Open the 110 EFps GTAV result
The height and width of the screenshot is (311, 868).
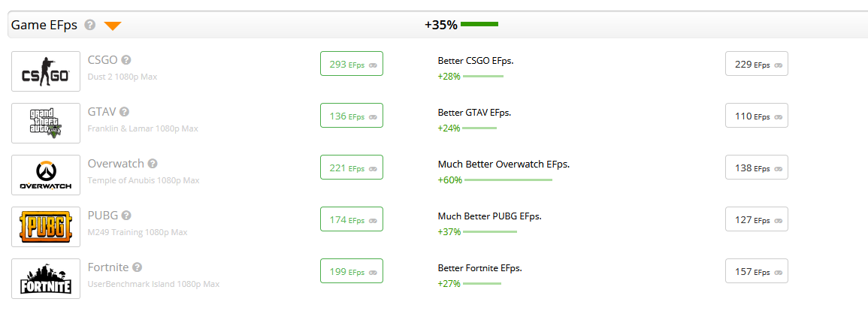[x=756, y=116]
